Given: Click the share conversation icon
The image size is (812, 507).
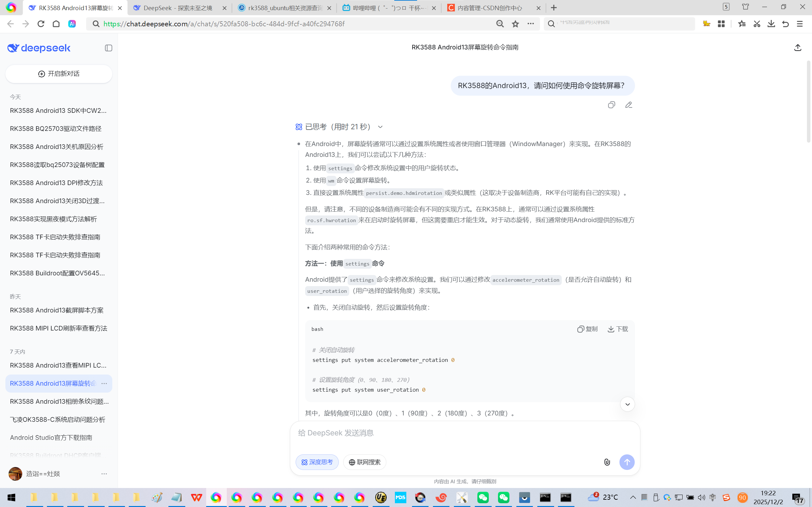Looking at the screenshot, I should (x=798, y=48).
